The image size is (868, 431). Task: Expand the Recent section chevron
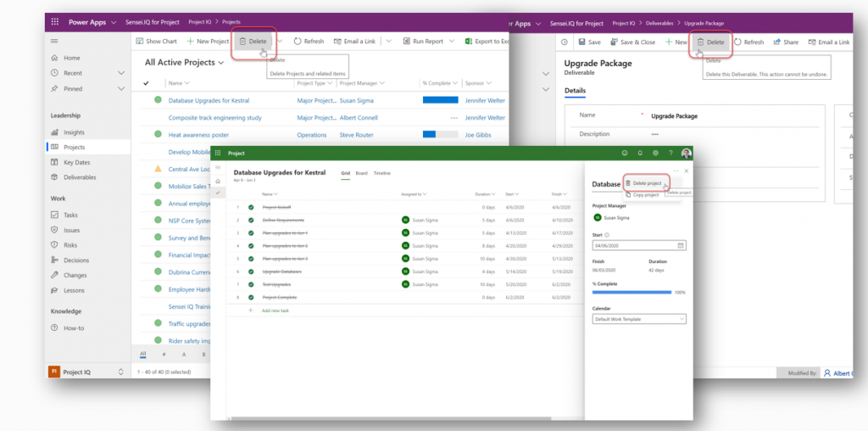point(121,73)
